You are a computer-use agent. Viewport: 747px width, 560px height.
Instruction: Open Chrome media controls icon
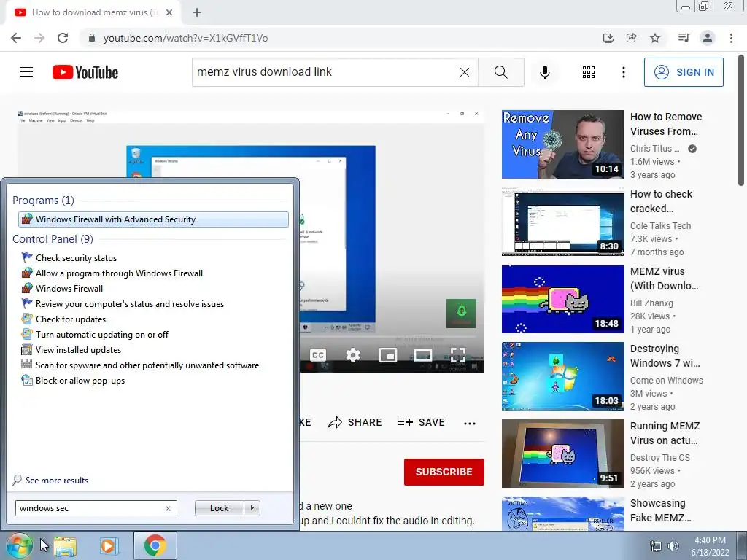[684, 38]
